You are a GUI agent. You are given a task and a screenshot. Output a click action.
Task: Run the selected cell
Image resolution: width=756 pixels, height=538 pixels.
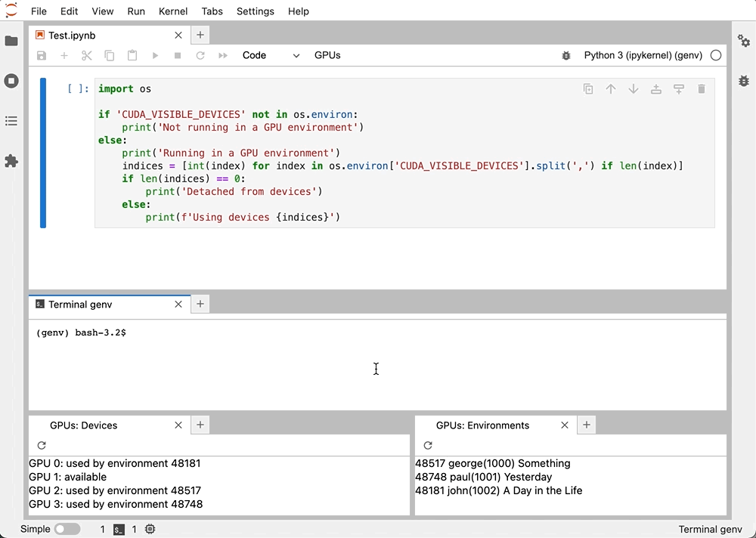click(155, 55)
